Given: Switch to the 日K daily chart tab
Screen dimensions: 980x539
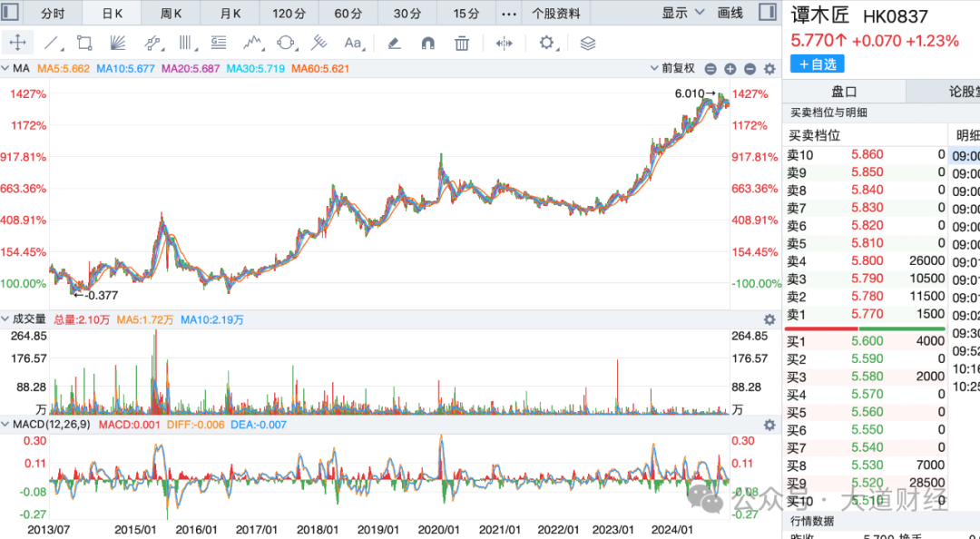Looking at the screenshot, I should pos(112,13).
